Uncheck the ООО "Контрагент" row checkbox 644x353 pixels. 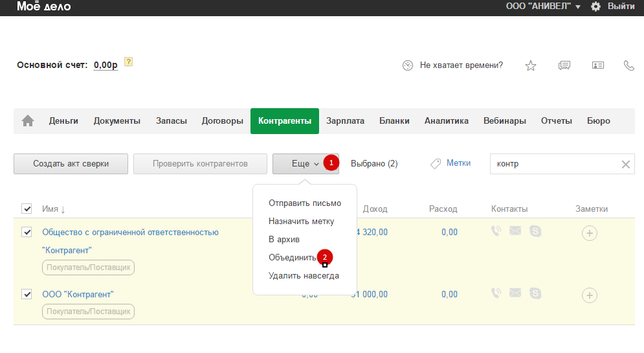pyautogui.click(x=27, y=294)
